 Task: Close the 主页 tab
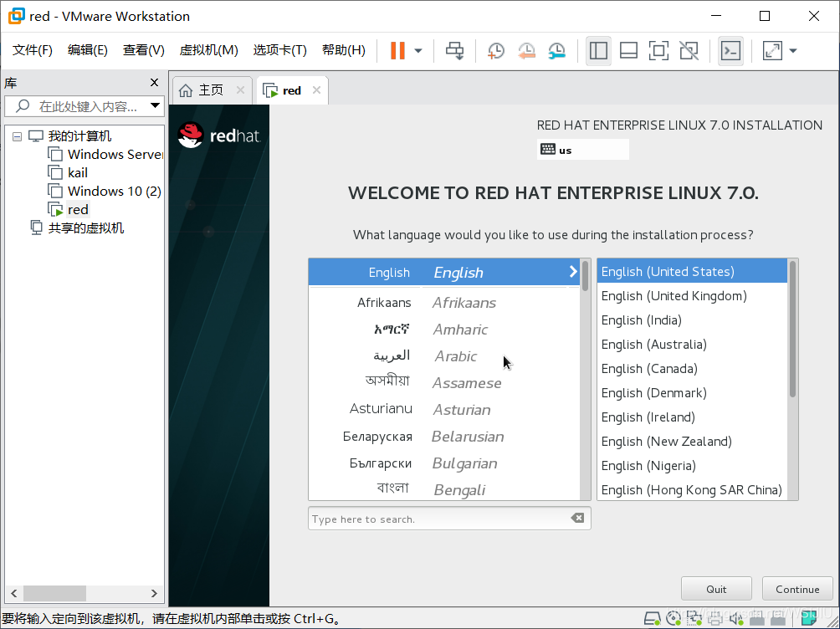[240, 90]
